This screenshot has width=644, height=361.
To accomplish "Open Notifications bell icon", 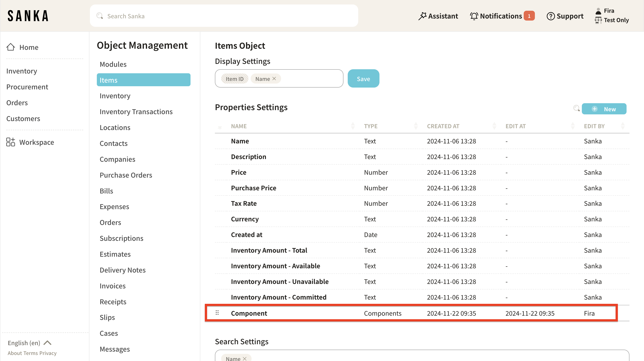I will tap(474, 16).
